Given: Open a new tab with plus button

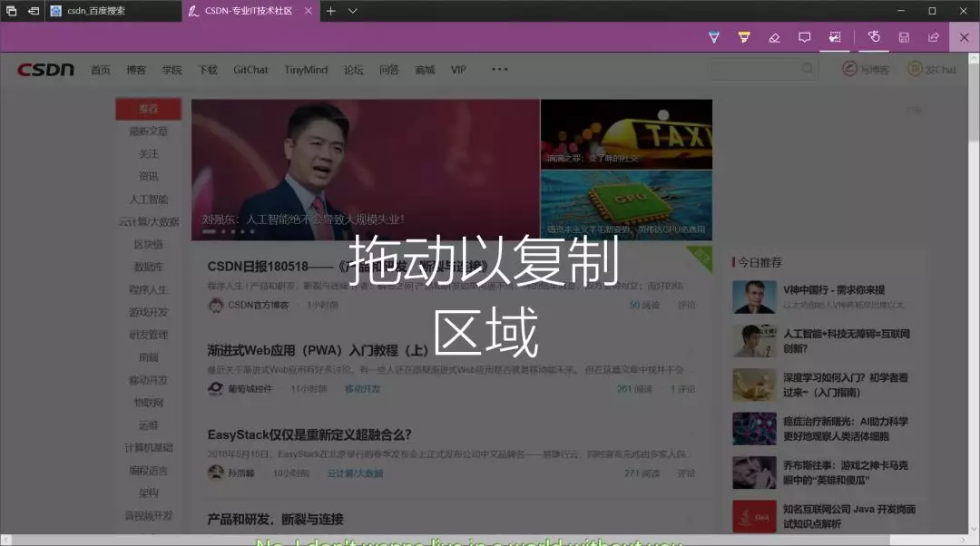Looking at the screenshot, I should (x=331, y=11).
